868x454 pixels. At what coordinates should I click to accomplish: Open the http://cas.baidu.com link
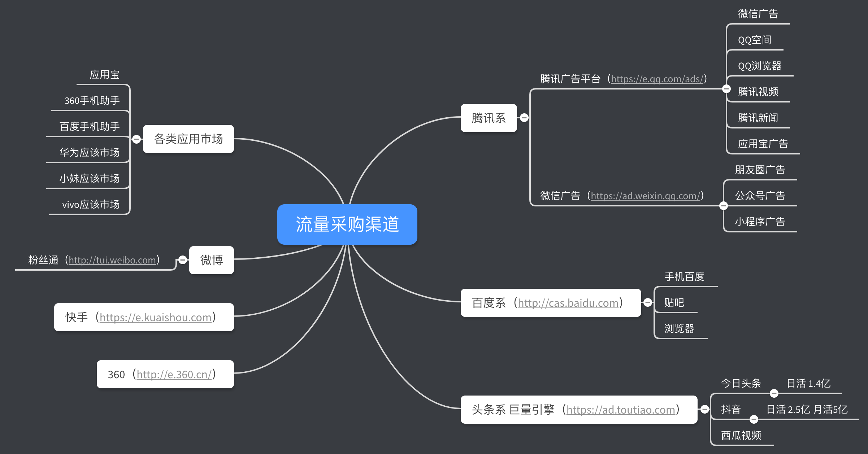point(568,303)
